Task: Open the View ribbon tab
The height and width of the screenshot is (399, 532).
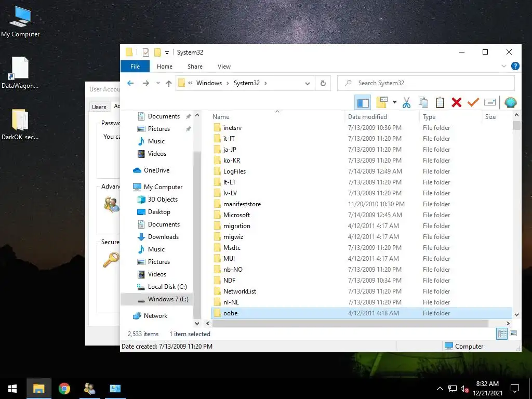Action: 224,66
